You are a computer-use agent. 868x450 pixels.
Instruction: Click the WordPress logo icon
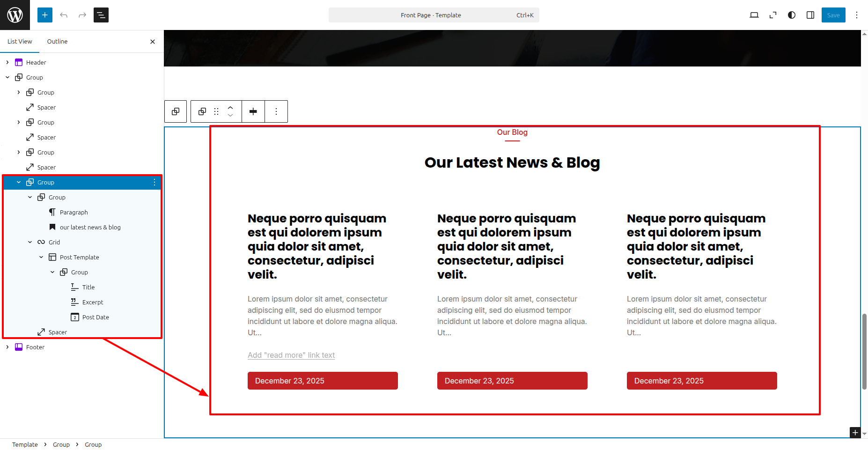[15, 15]
